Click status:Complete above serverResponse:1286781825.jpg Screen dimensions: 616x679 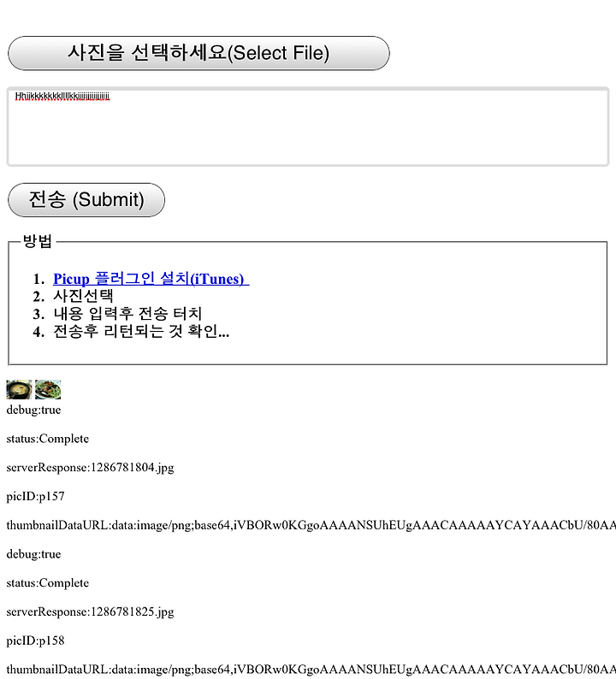(48, 583)
